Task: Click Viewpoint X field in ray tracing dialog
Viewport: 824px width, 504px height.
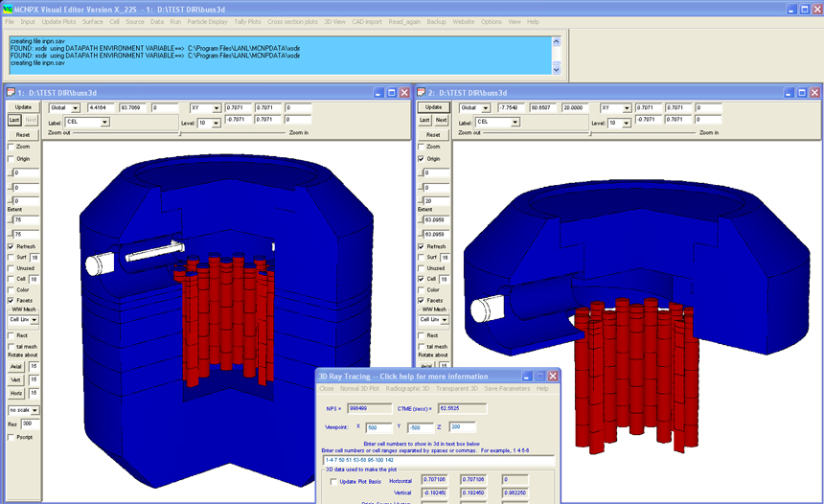Action: (x=378, y=427)
